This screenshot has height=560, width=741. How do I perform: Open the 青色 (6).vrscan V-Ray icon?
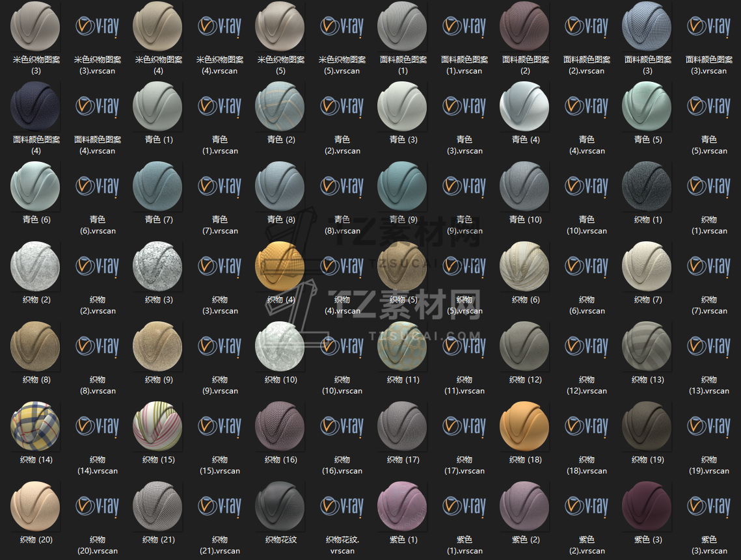pos(98,186)
